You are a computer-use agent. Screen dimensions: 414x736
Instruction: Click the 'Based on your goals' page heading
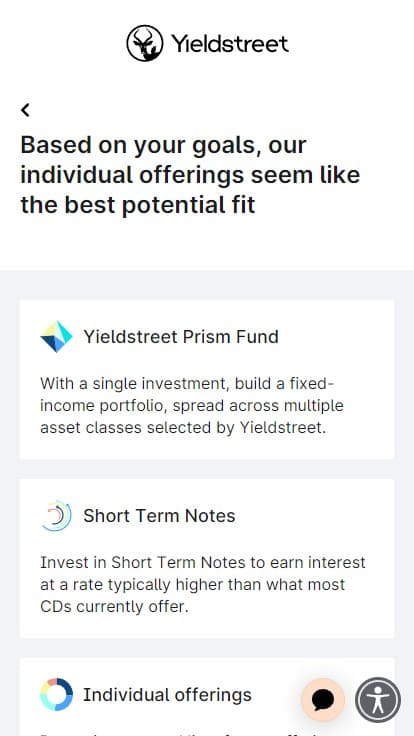click(x=190, y=175)
